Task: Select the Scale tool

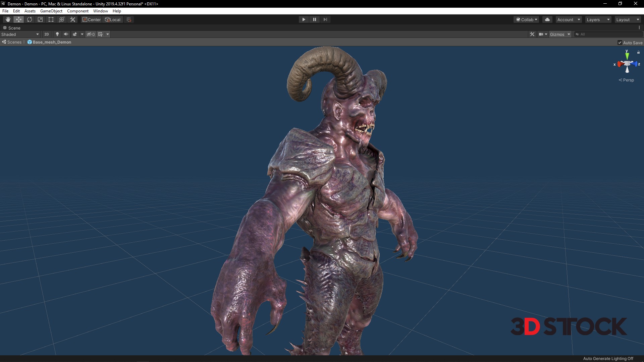Action: coord(40,19)
